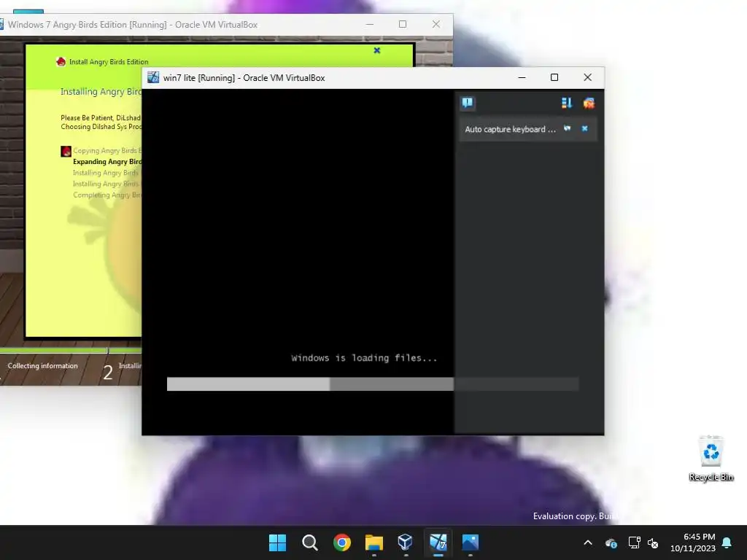Click the muted volume tray icon
The height and width of the screenshot is (560, 747).
click(653, 542)
